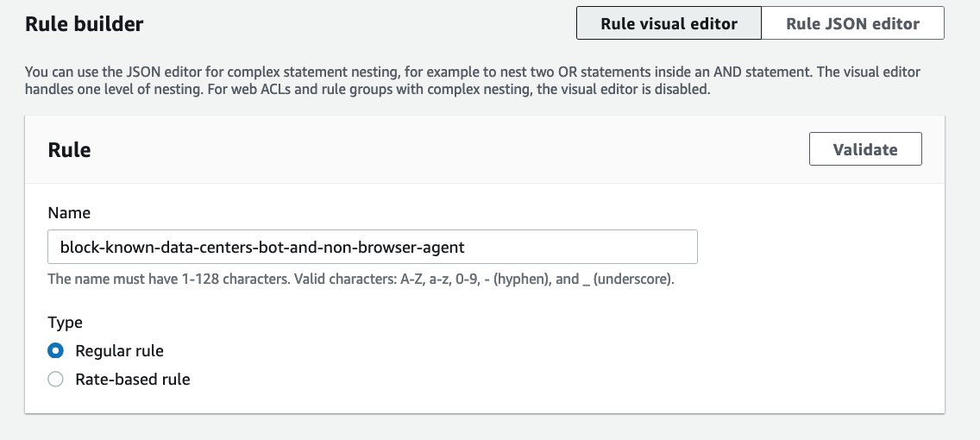Click the "Regular rule" option label text
The image size is (980, 440).
click(x=119, y=351)
